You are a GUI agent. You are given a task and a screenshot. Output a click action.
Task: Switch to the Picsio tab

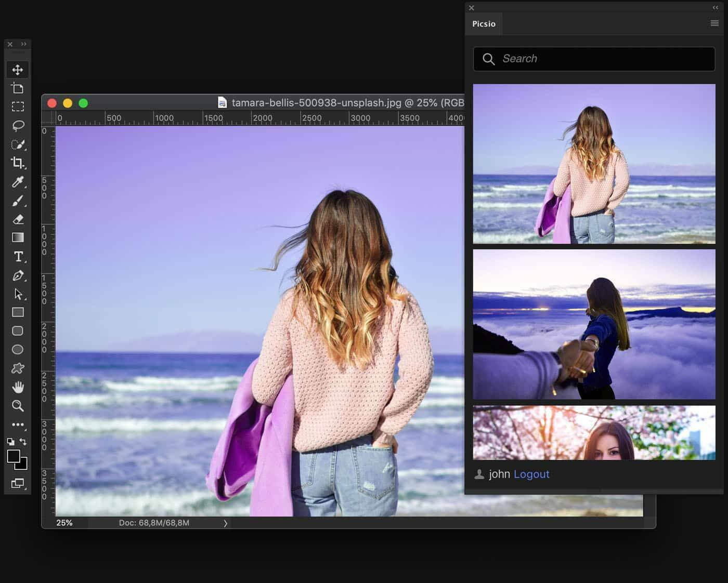tap(484, 23)
